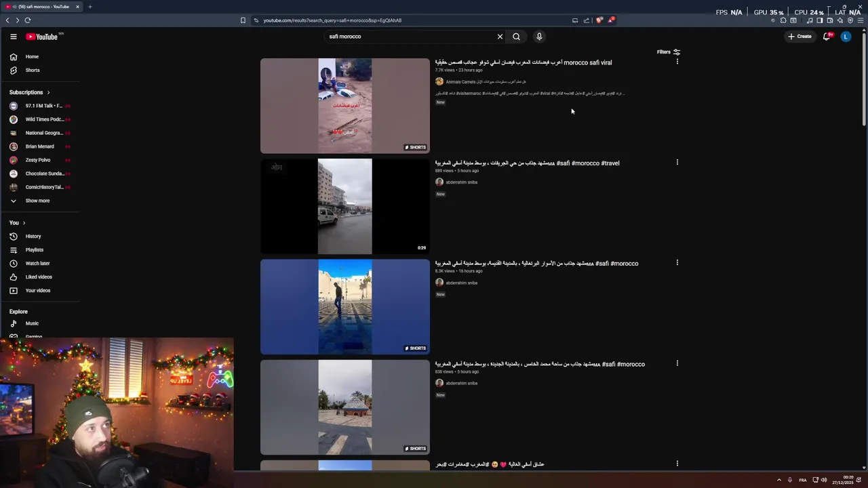Open the 0:29 street video thumbnail
Image resolution: width=868 pixels, height=488 pixels.
click(344, 206)
